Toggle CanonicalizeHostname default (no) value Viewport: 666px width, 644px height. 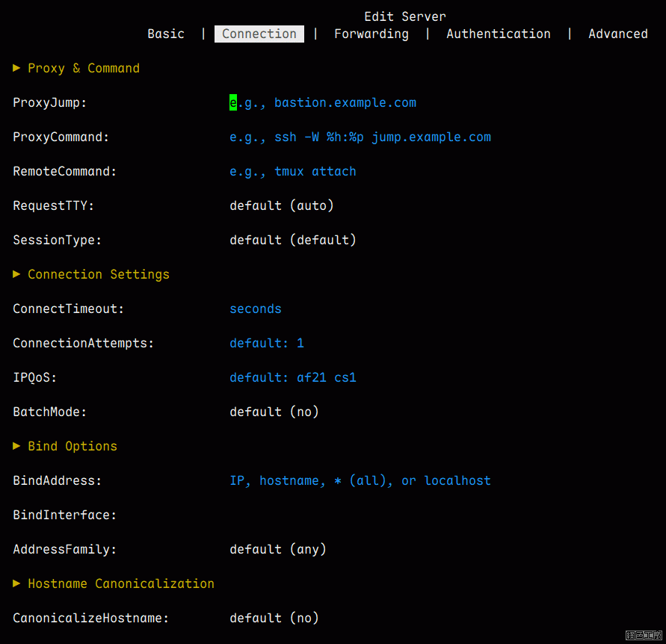coord(274,618)
